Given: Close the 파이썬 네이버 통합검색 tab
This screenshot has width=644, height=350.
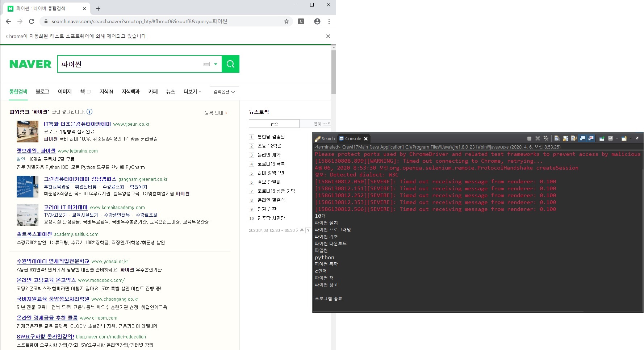Looking at the screenshot, I should click(84, 9).
